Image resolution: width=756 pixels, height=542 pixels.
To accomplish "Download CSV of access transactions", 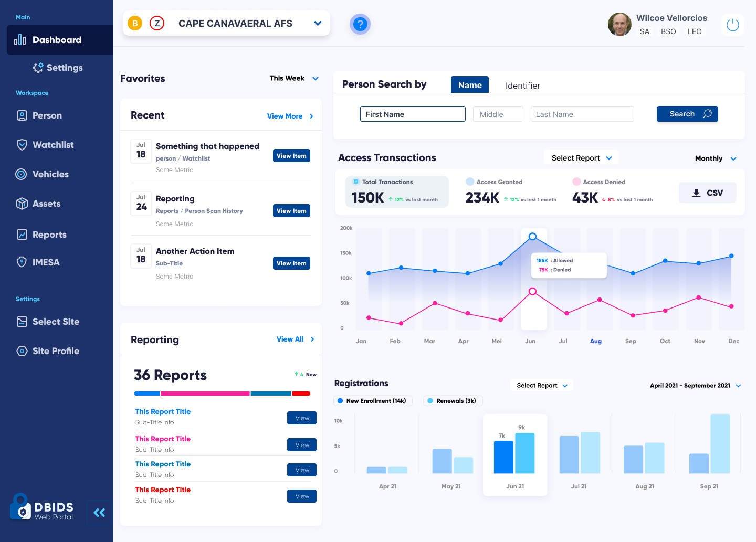I will click(708, 193).
